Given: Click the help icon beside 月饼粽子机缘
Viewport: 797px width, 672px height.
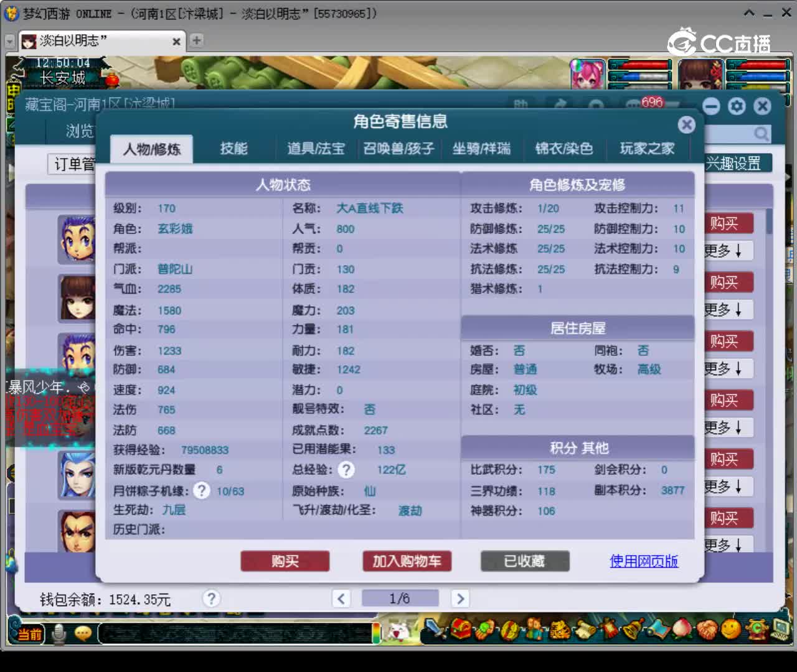Looking at the screenshot, I should click(201, 490).
